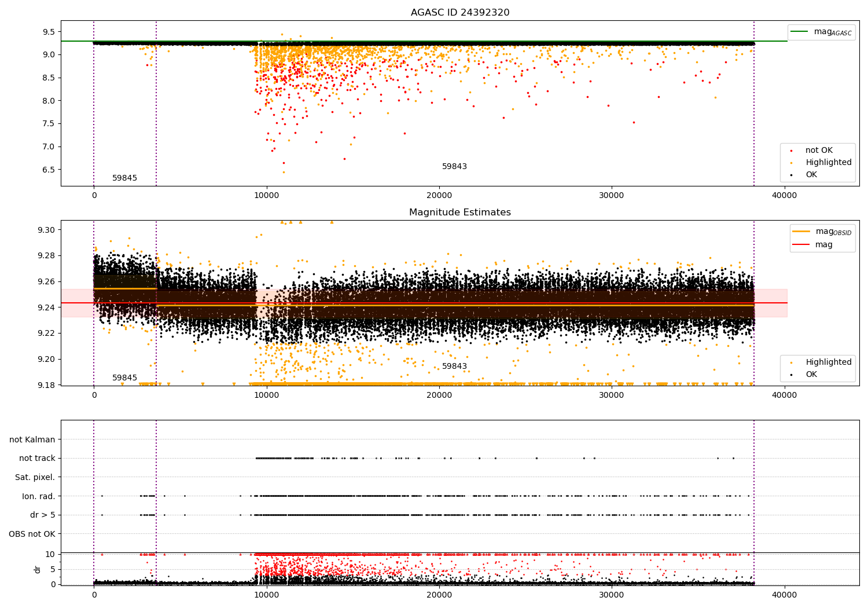Click the 10000 x-axis tick of the top plot

266,196
